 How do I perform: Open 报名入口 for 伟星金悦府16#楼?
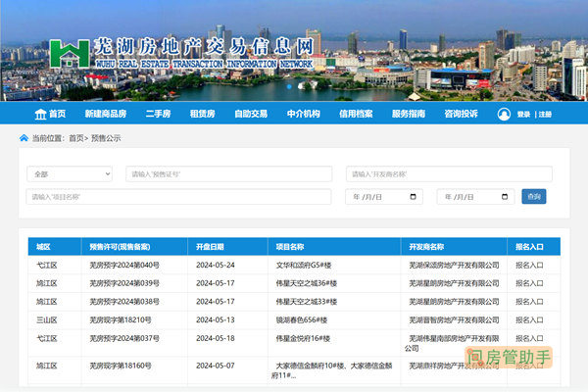[x=529, y=338]
